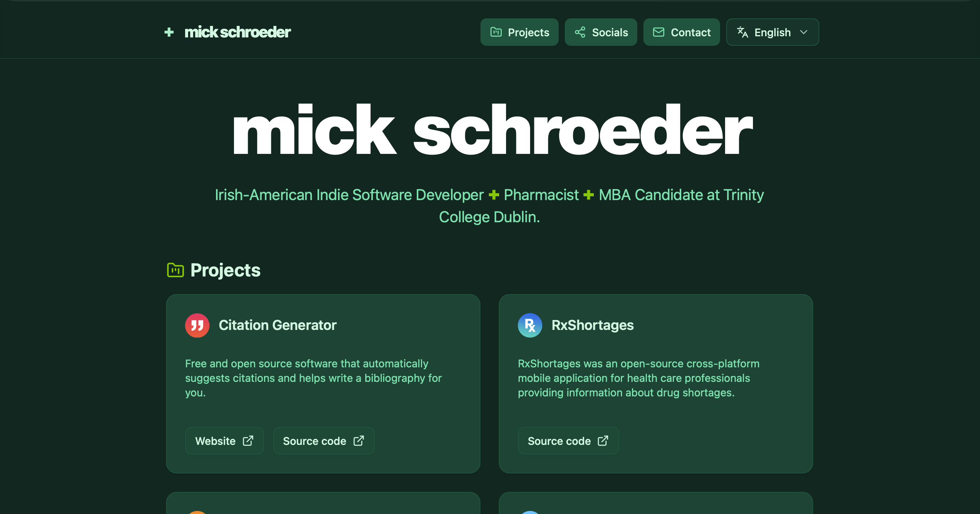The width and height of the screenshot is (980, 514).
Task: Open the Socials navigation item
Action: [x=601, y=32]
